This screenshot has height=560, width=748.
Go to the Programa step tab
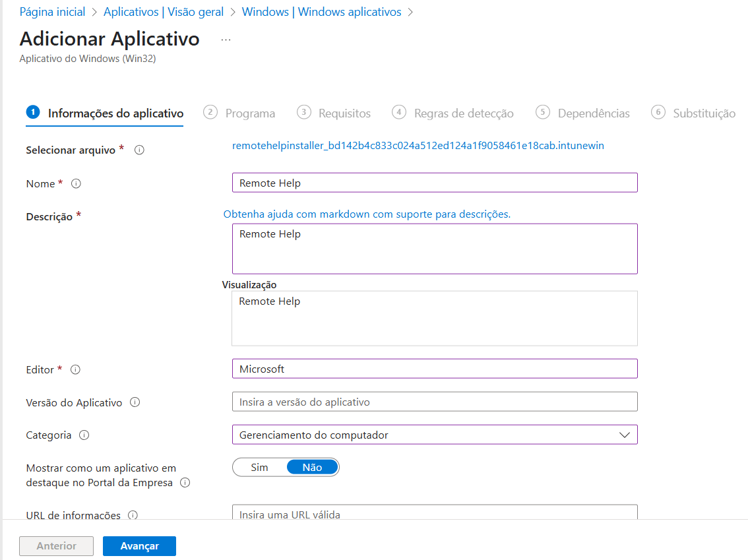(x=239, y=113)
